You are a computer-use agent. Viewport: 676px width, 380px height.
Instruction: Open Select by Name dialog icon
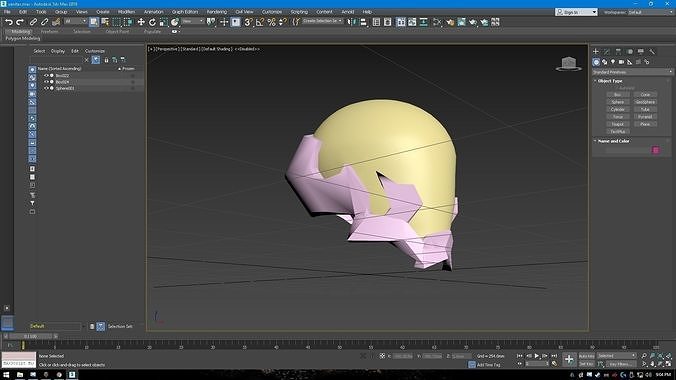105,22
